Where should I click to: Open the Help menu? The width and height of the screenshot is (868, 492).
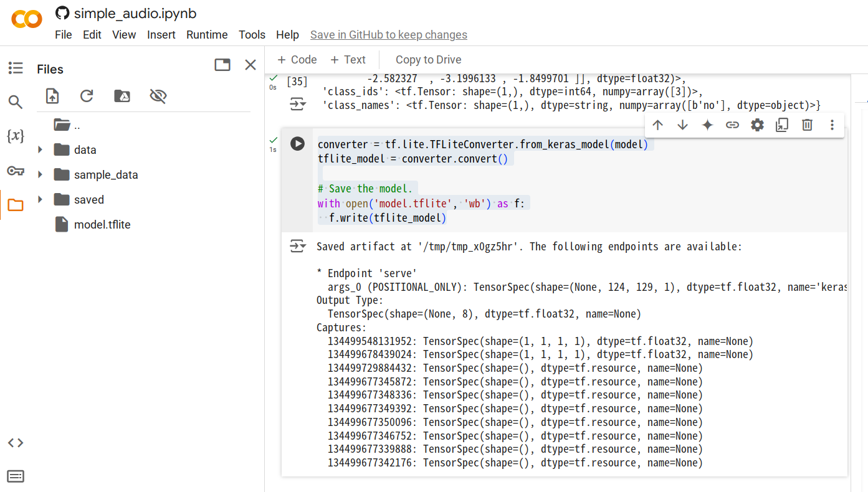click(288, 35)
